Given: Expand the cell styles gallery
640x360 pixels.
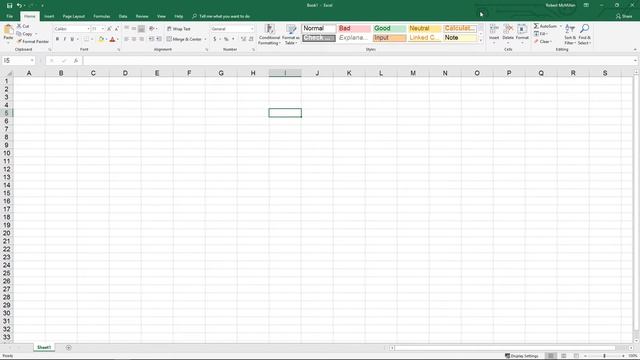Looking at the screenshot, I should coord(481,41).
